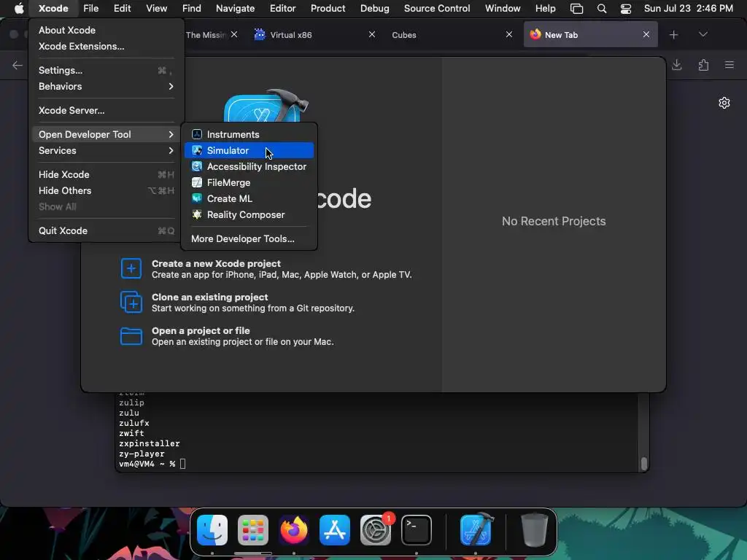Open Firefox from the Dock
Image resolution: width=747 pixels, height=560 pixels.
click(294, 530)
